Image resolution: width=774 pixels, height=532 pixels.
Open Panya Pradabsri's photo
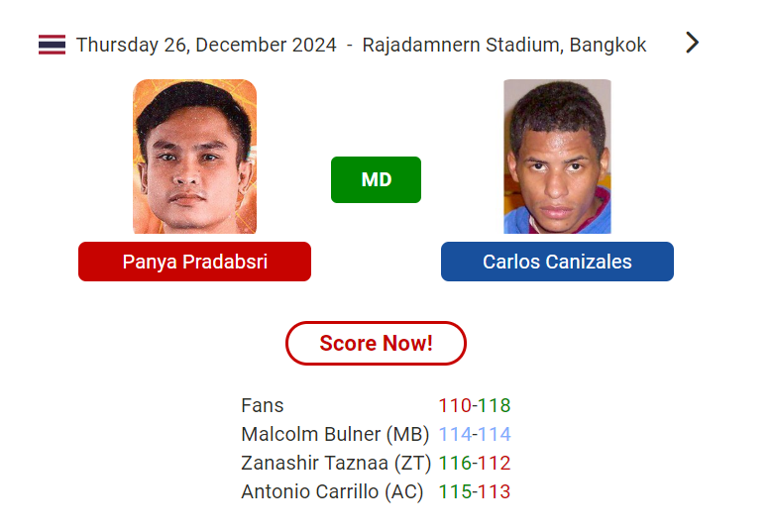(x=194, y=157)
